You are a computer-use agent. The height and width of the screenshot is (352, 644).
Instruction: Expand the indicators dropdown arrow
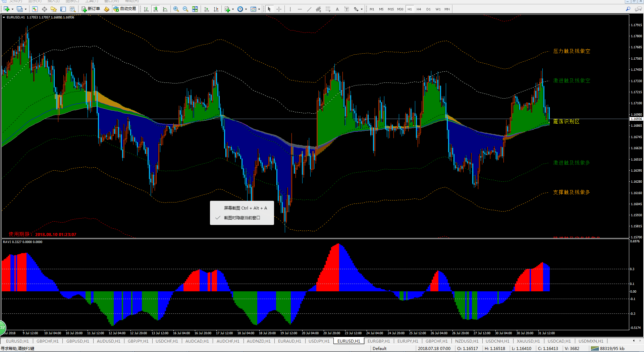pyautogui.click(x=233, y=9)
